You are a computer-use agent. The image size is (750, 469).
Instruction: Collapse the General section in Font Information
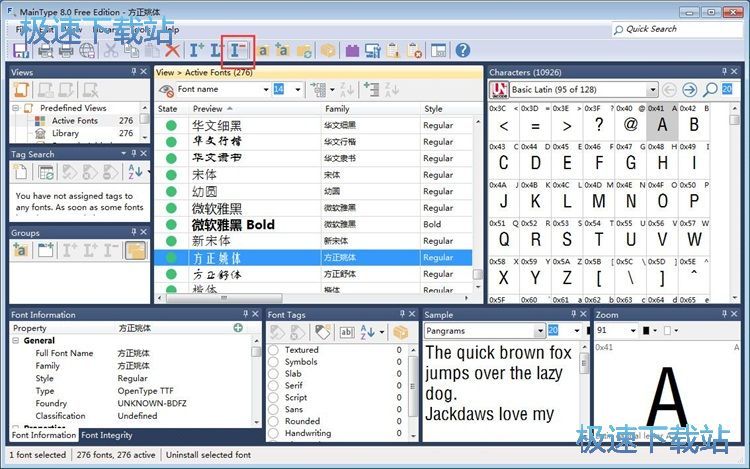[x=16, y=340]
